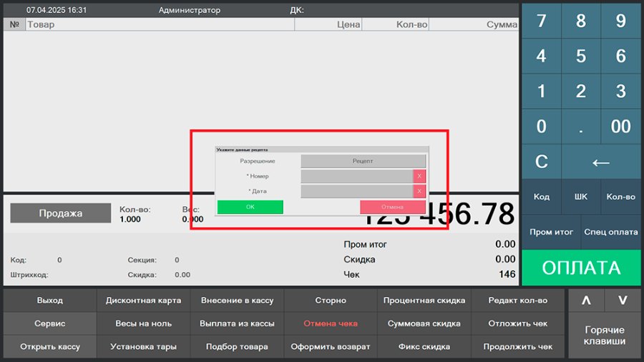Apply Суммовая скидка
This screenshot has width=644, height=362.
pyautogui.click(x=424, y=323)
